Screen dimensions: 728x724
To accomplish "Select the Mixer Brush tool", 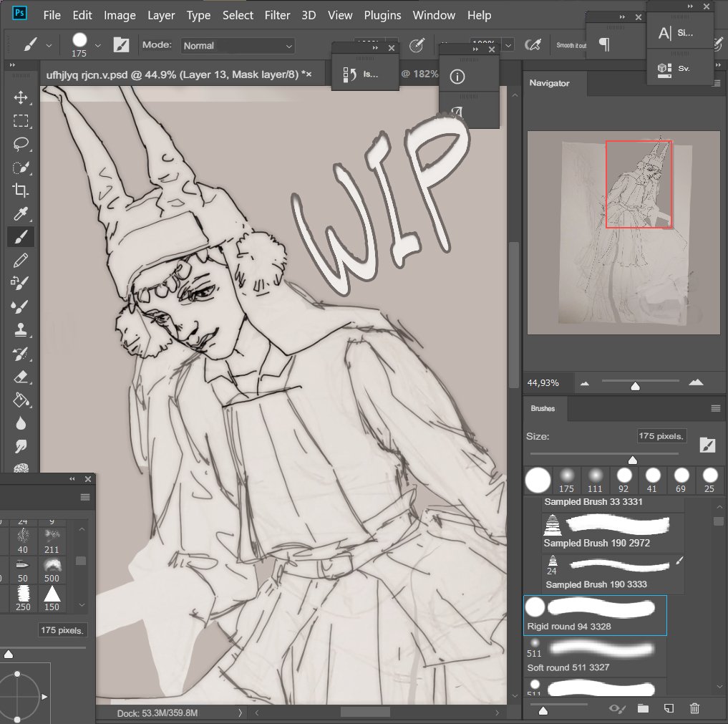I will point(21,307).
